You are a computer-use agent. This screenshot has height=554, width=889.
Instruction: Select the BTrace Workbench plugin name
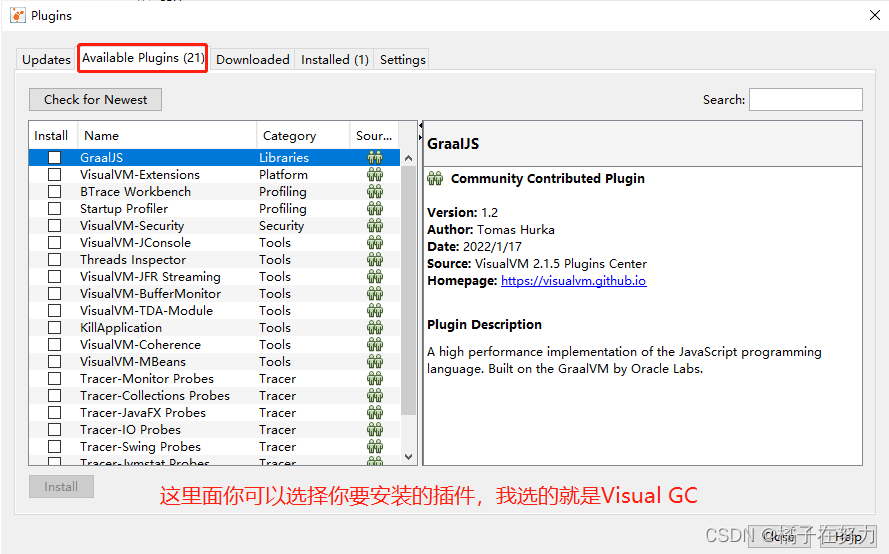[x=135, y=192]
